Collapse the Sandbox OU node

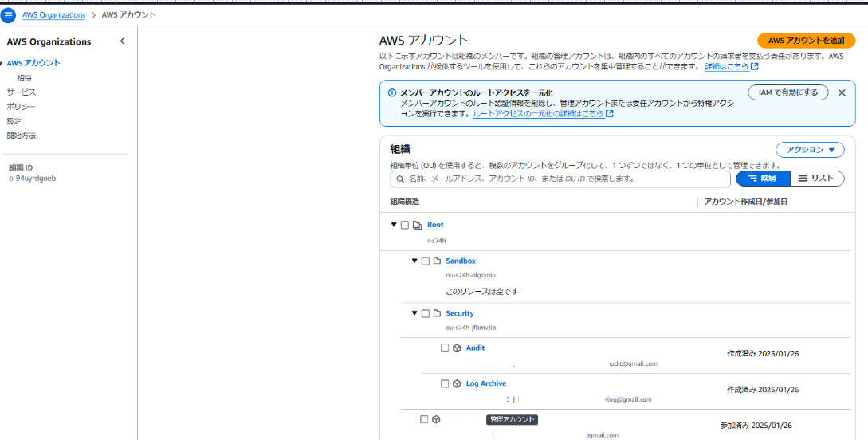click(414, 261)
